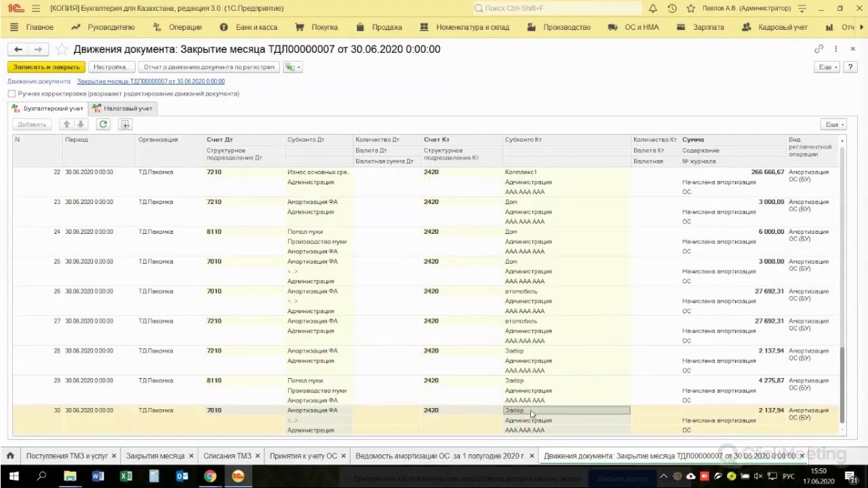Move row up with arrow icon
Image resolution: width=868 pixels, height=488 pixels.
point(66,124)
